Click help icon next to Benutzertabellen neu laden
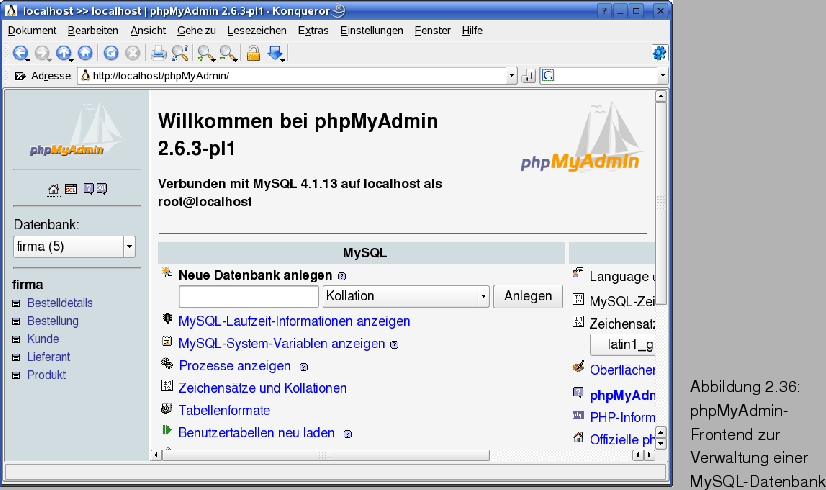The height and width of the screenshot is (490, 826). [348, 434]
